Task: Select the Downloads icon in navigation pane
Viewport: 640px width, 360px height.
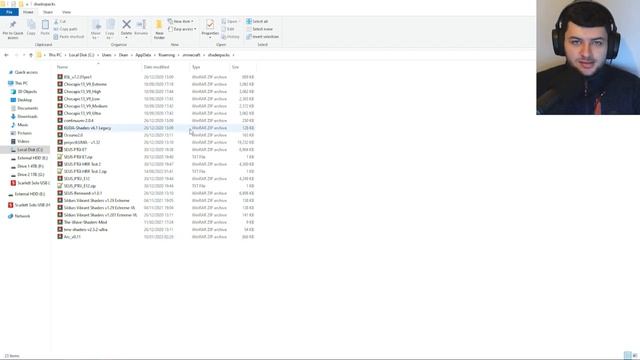Action: (13, 116)
